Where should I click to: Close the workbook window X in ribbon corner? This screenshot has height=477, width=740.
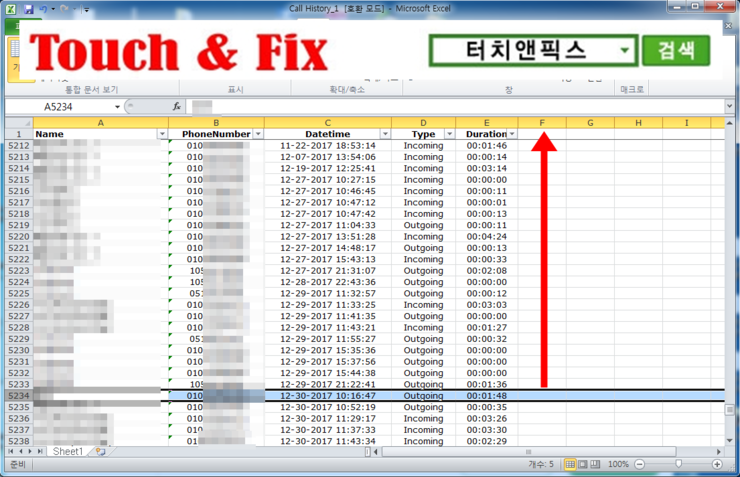pyautogui.click(x=728, y=26)
